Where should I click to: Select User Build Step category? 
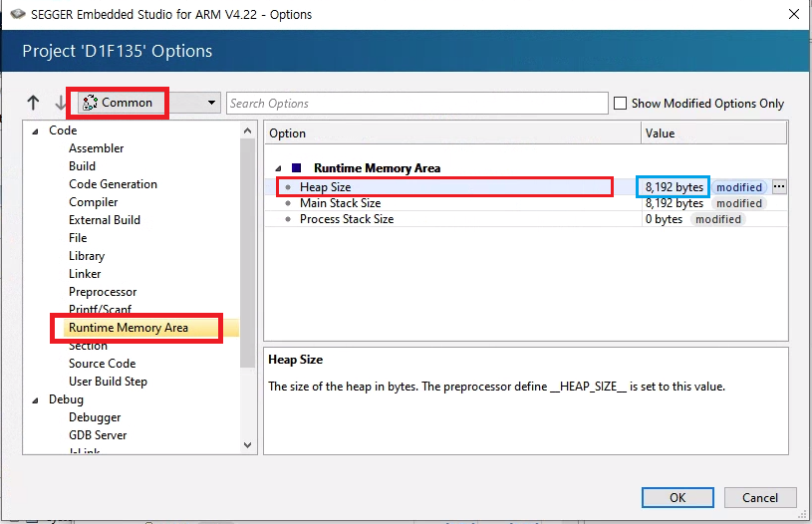tap(108, 382)
